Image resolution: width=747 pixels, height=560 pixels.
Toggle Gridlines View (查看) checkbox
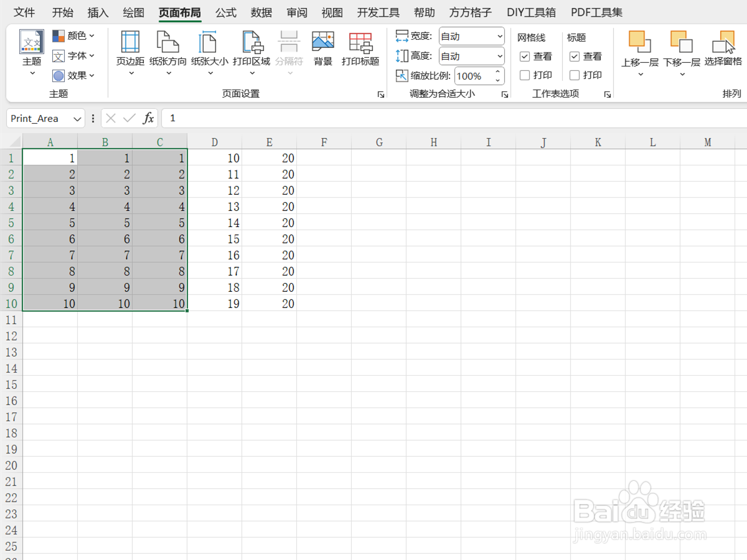[x=525, y=57]
